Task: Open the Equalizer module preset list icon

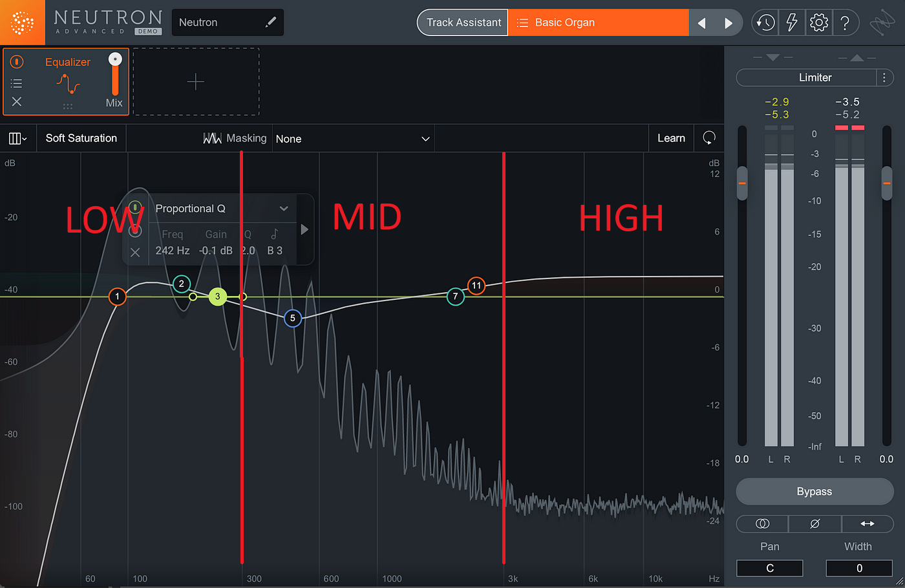Action: pos(17,83)
